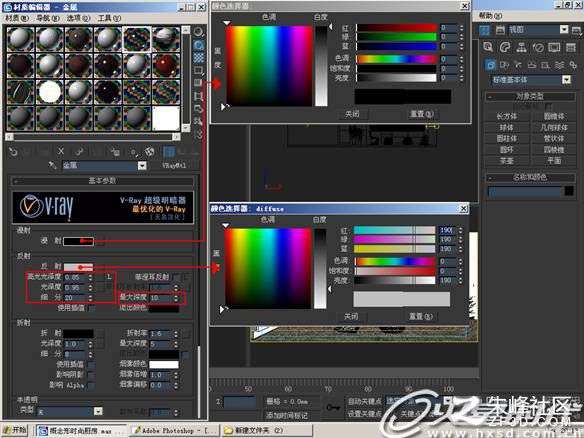
Task: Open the 帮助 menu in the main window
Action: click(x=491, y=16)
